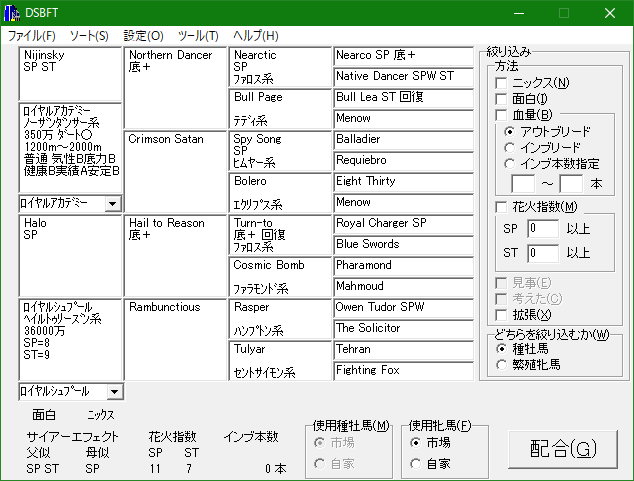Click the ロイヤルシュプール mare info box
Viewport: 634px width, 481px height.
click(70, 340)
